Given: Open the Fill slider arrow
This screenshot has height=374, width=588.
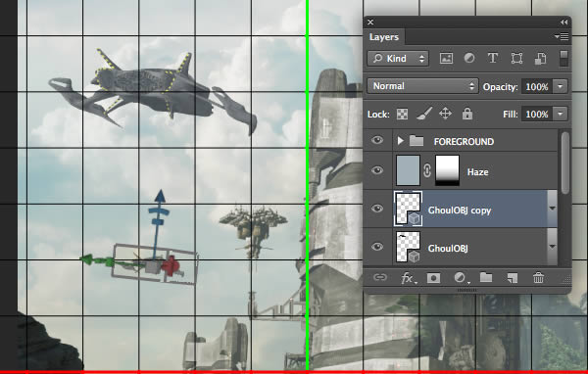Looking at the screenshot, I should point(561,114).
